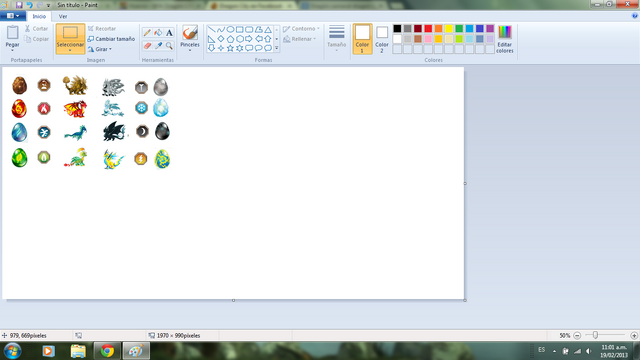Select the Pencil tool
Image resolution: width=640 pixels, height=360 pixels.
[x=147, y=33]
